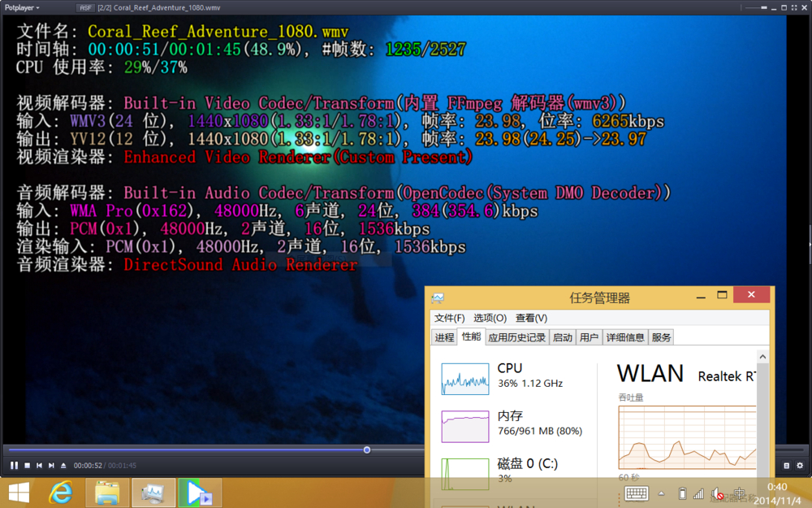The width and height of the screenshot is (812, 508).
Task: Jump to the previous file in PotPlayer
Action: [x=39, y=466]
